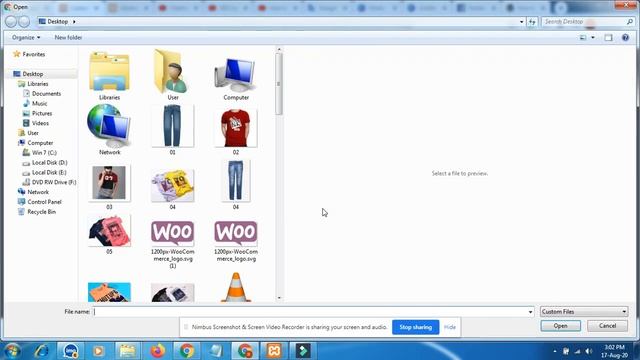
Task: Open Internet Explorer from taskbar
Action: (41, 351)
